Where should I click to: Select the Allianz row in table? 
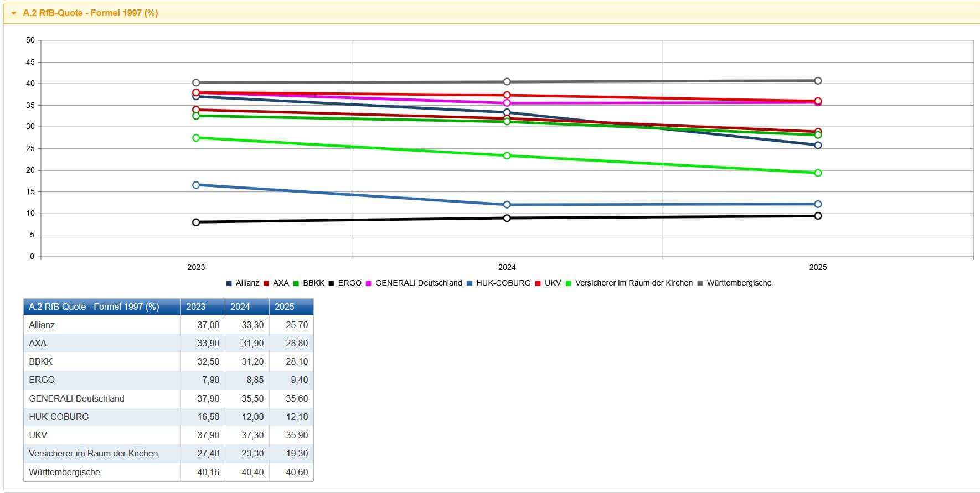pyautogui.click(x=42, y=325)
